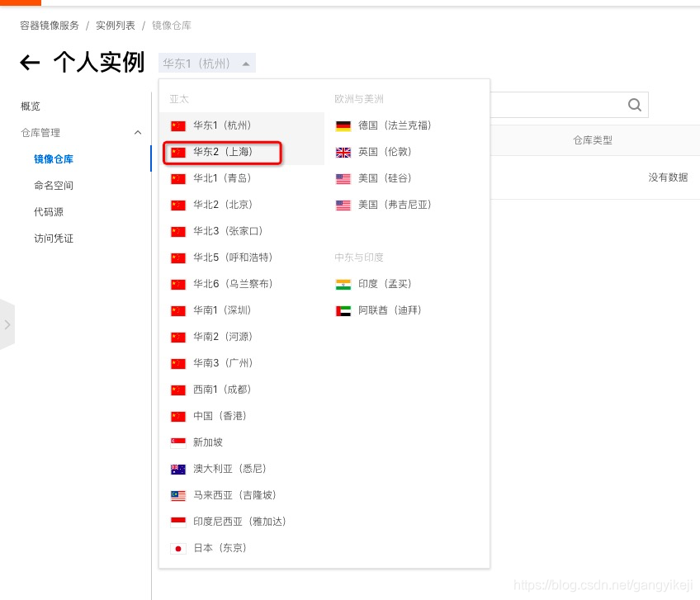Expand the collapsed left edge panel arrow
This screenshot has width=700, height=600.
tap(7, 324)
